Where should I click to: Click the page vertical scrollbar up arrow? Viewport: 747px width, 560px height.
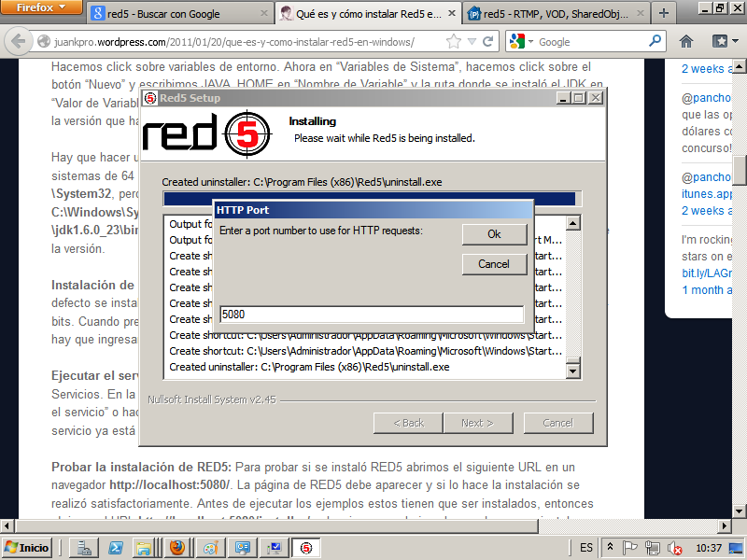740,66
